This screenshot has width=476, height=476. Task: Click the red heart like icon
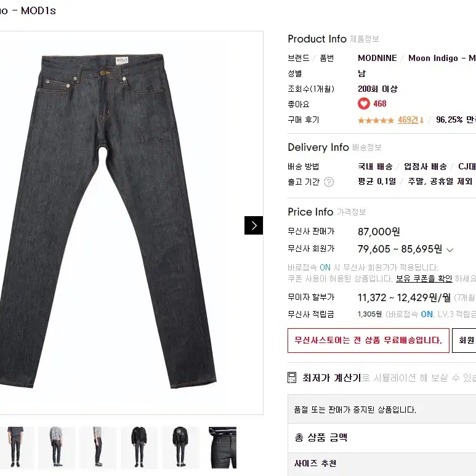(x=364, y=103)
